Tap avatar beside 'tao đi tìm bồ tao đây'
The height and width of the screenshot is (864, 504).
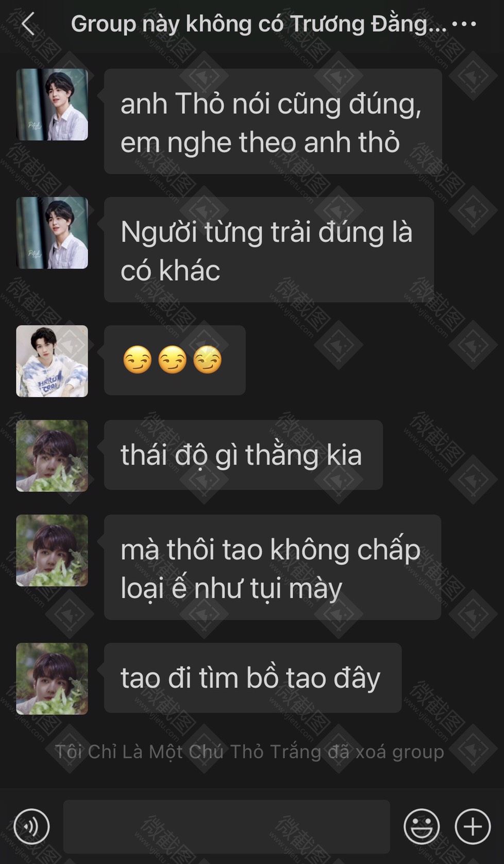(x=52, y=678)
